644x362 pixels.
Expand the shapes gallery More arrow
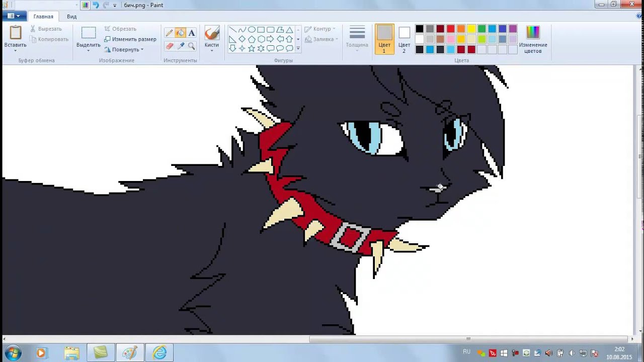point(298,49)
